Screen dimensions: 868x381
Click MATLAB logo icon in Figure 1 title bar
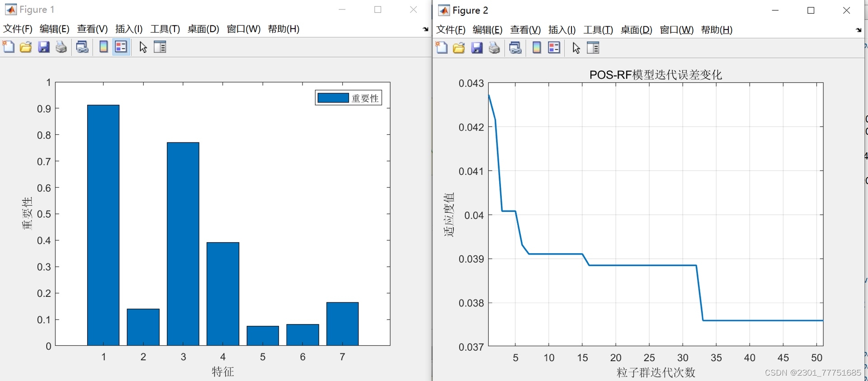point(11,9)
